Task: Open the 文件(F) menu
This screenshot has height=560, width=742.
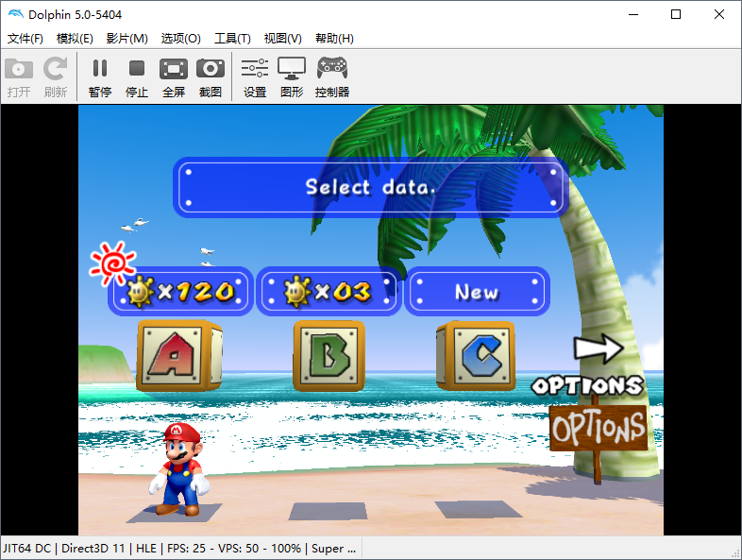Action: pyautogui.click(x=25, y=39)
